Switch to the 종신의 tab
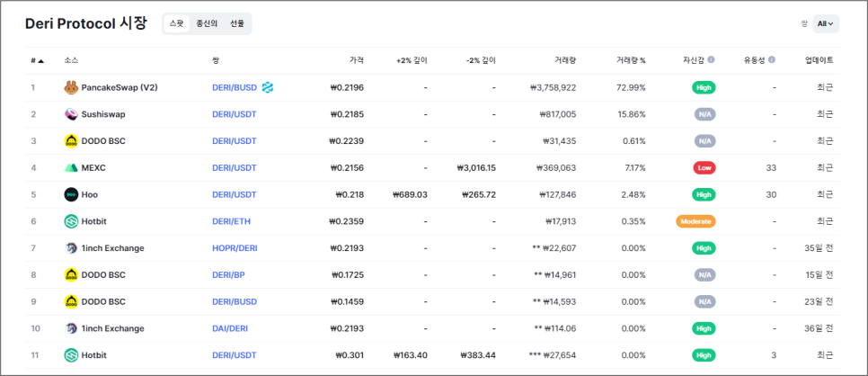Viewport: 868px width, 376px height. click(x=207, y=24)
